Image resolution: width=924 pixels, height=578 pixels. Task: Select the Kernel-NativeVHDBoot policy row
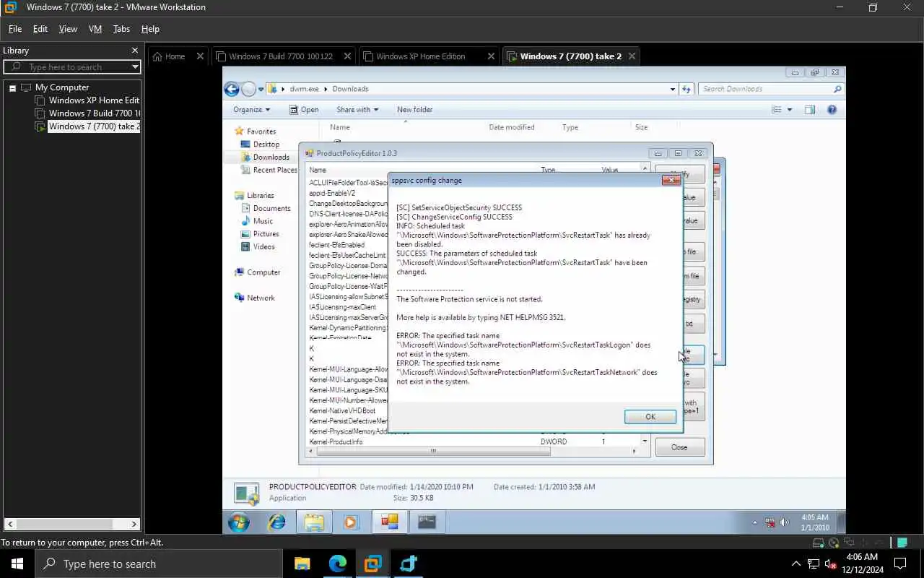(348, 410)
